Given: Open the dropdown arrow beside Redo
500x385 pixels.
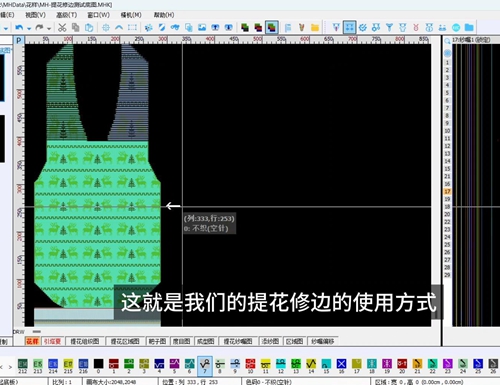Looking at the screenshot, I should pyautogui.click(x=49, y=28).
